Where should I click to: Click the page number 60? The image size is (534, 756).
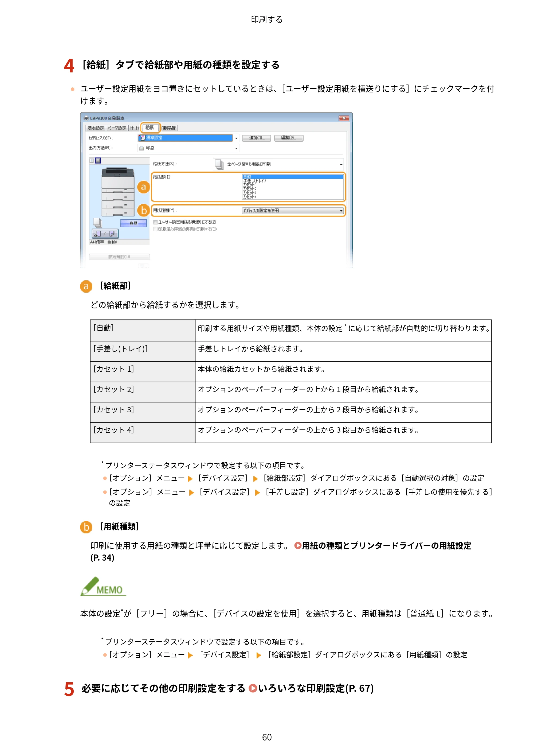pyautogui.click(x=267, y=737)
